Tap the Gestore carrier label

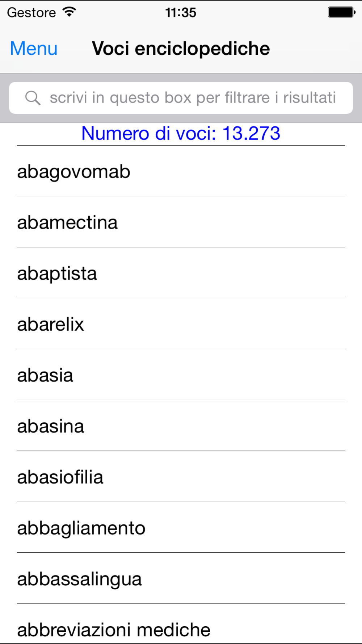(31, 13)
